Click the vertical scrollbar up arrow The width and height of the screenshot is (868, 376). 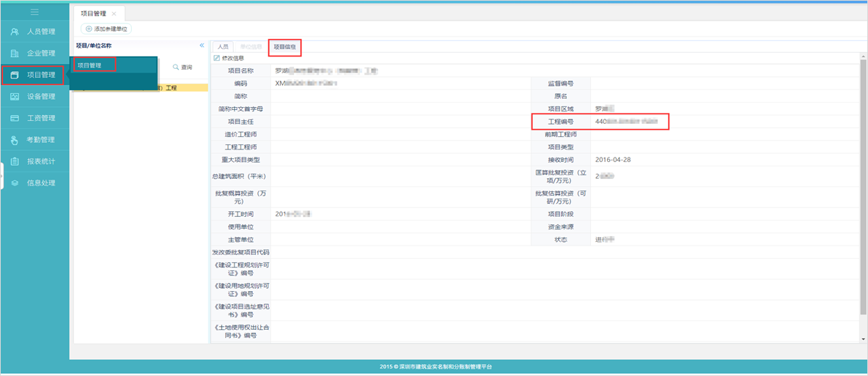pyautogui.click(x=863, y=56)
